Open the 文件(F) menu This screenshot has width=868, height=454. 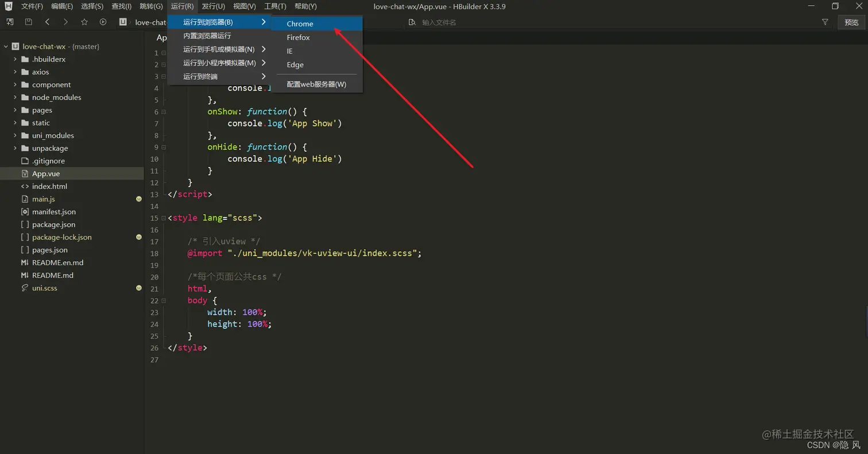(32, 6)
